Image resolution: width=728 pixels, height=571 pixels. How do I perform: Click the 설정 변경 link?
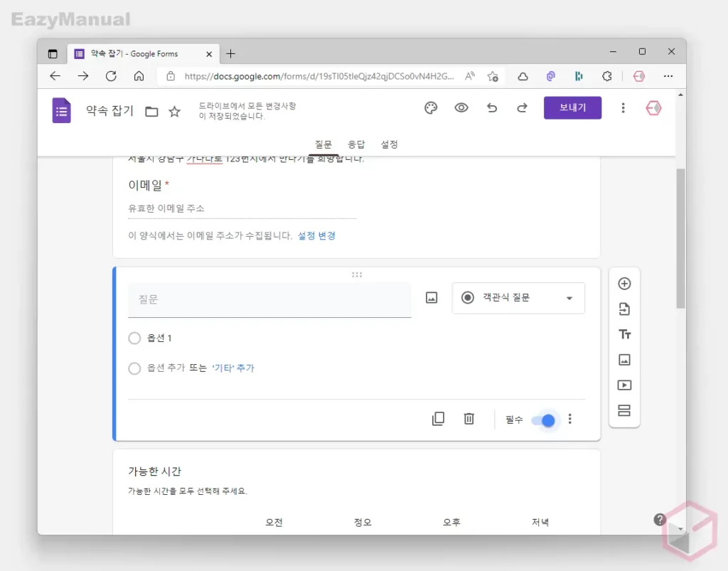pyautogui.click(x=317, y=235)
